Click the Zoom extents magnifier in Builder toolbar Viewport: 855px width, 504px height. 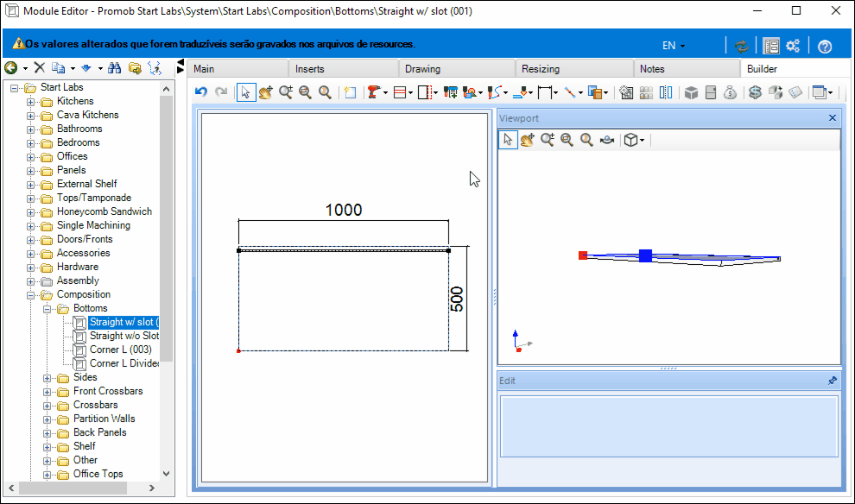325,92
